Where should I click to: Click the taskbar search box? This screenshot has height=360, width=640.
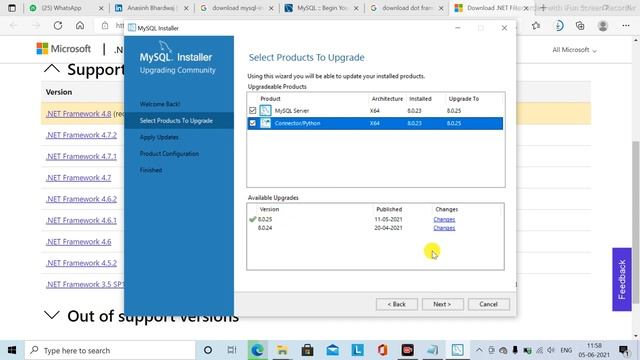110,350
